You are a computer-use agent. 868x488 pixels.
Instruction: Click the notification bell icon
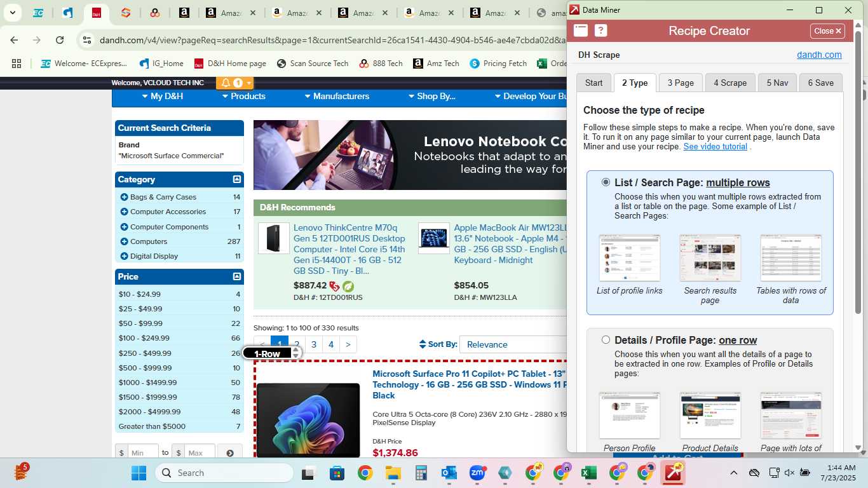point(226,83)
